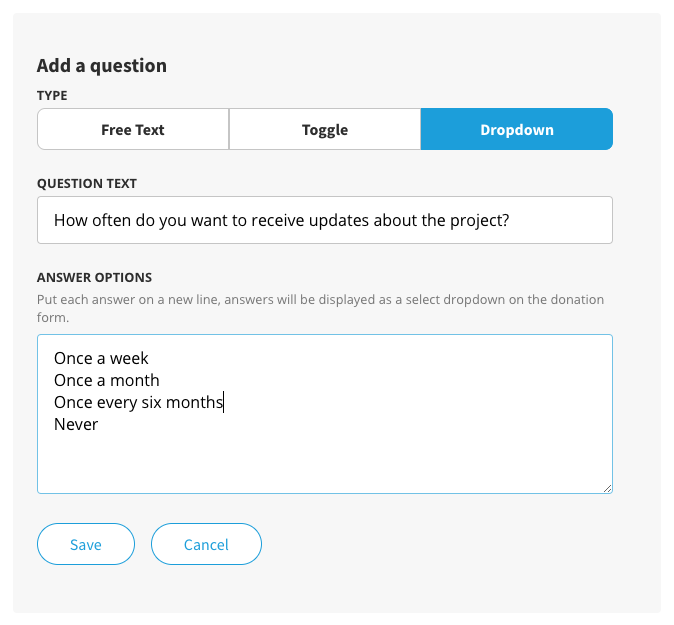Click the TYPE field label
This screenshot has width=674, height=625.
pos(52,95)
